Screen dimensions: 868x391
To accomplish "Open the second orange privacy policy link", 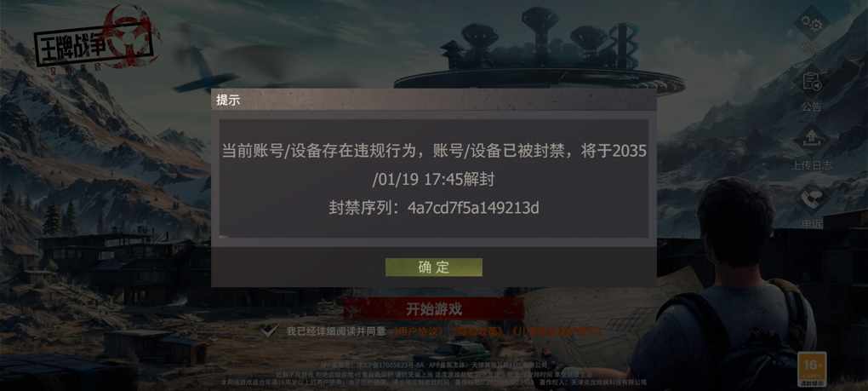I will click(479, 331).
